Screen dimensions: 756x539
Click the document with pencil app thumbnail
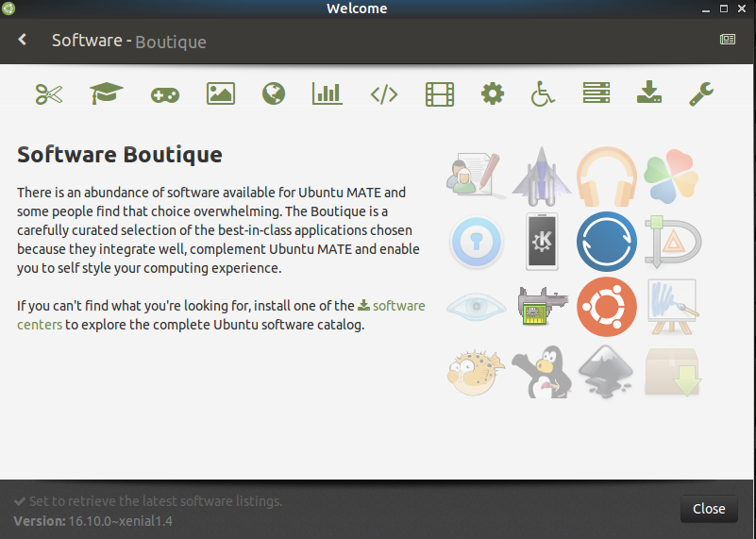tap(476, 175)
